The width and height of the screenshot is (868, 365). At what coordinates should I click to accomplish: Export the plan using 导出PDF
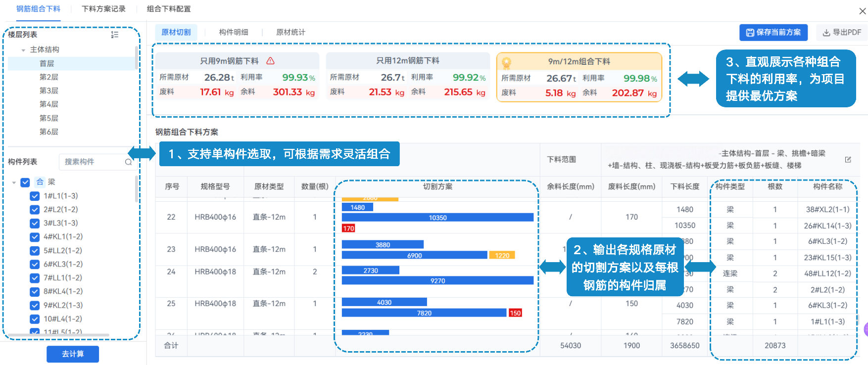pos(842,32)
